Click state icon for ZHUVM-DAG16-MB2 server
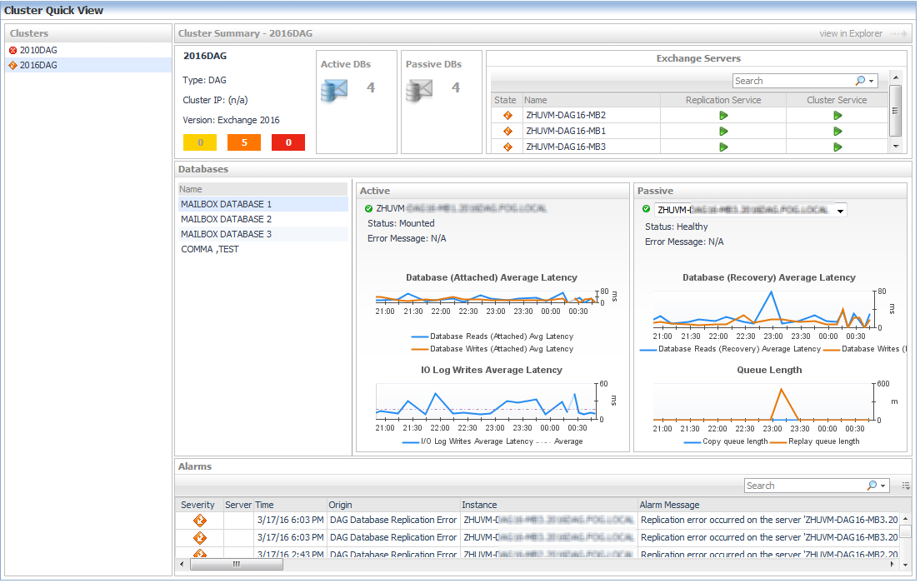 pos(507,116)
